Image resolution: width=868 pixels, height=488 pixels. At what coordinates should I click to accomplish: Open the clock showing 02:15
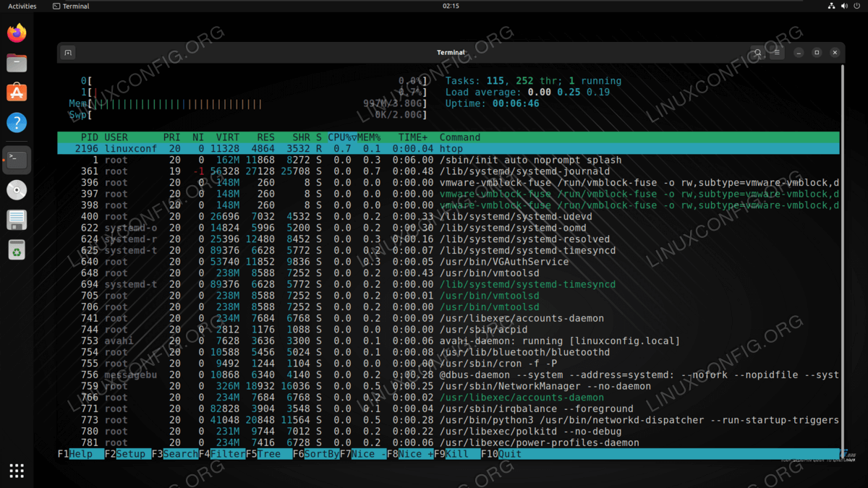(x=451, y=6)
